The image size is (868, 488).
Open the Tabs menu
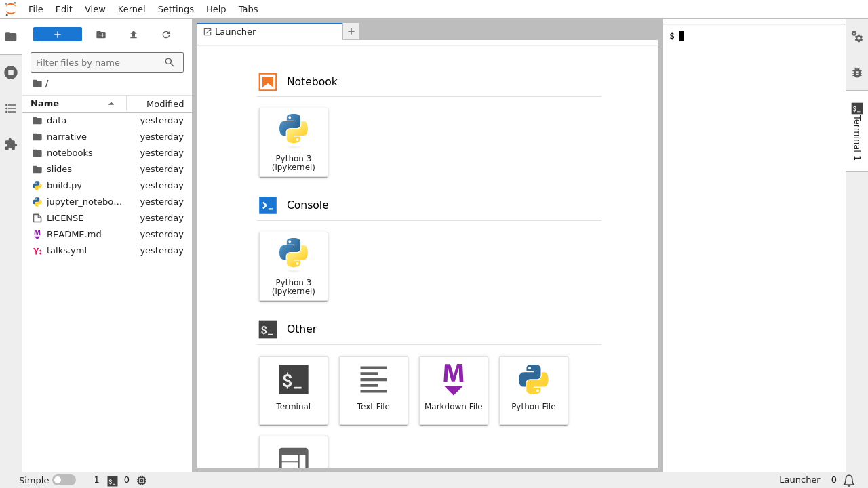[248, 9]
